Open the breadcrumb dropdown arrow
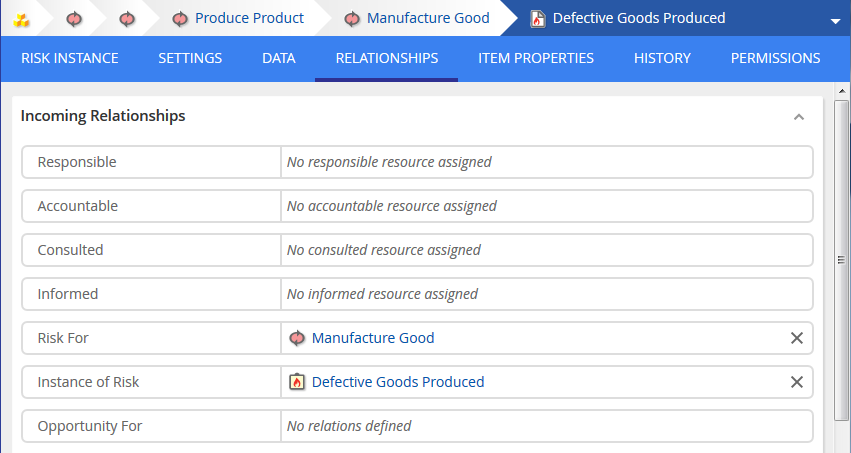This screenshot has width=851, height=453. pyautogui.click(x=835, y=21)
